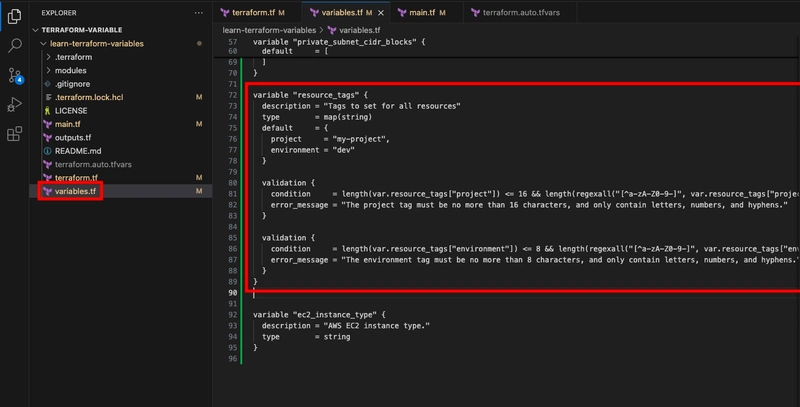Open the Run and Debug icon

pyautogui.click(x=14, y=105)
